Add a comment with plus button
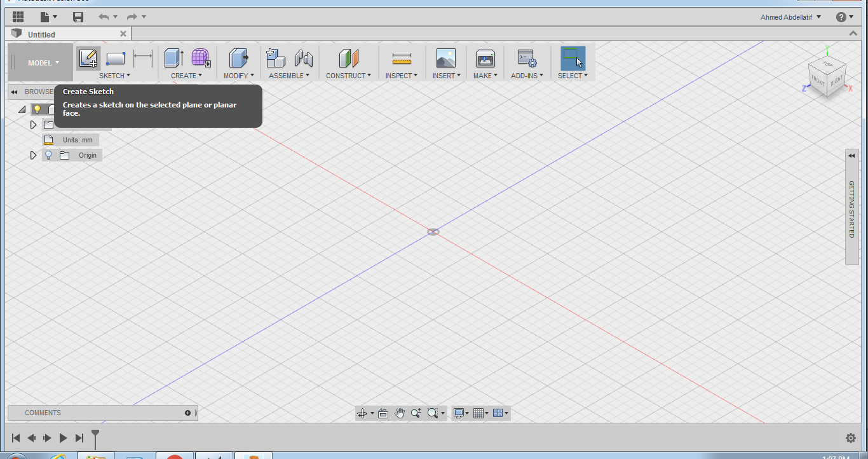The height and width of the screenshot is (459, 868). [187, 413]
